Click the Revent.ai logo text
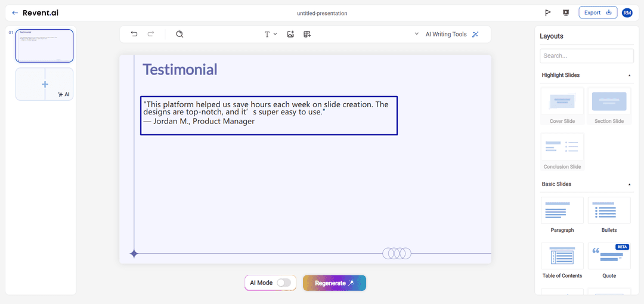644x304 pixels. 41,13
